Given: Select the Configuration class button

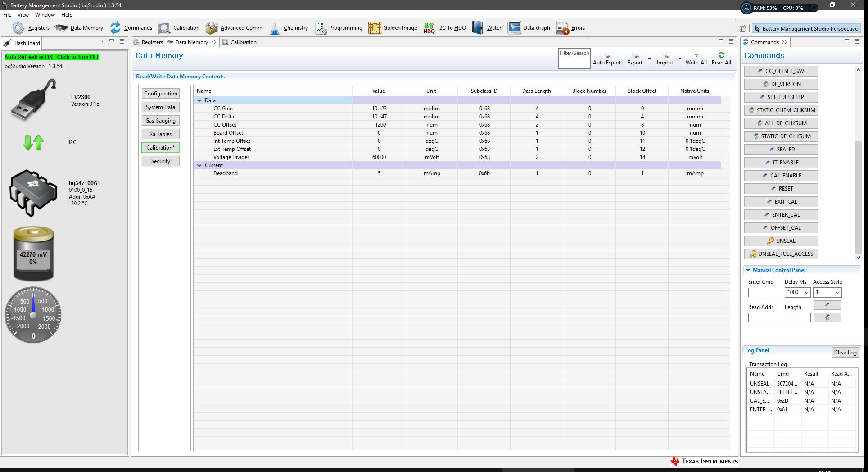Looking at the screenshot, I should 161,94.
